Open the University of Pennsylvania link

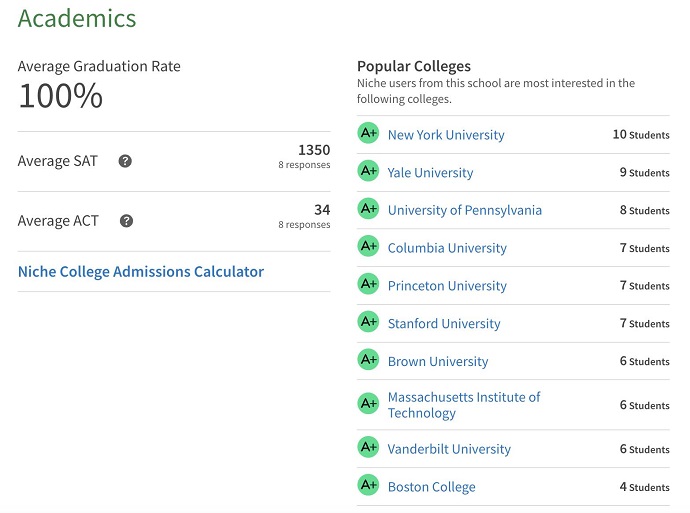point(464,210)
